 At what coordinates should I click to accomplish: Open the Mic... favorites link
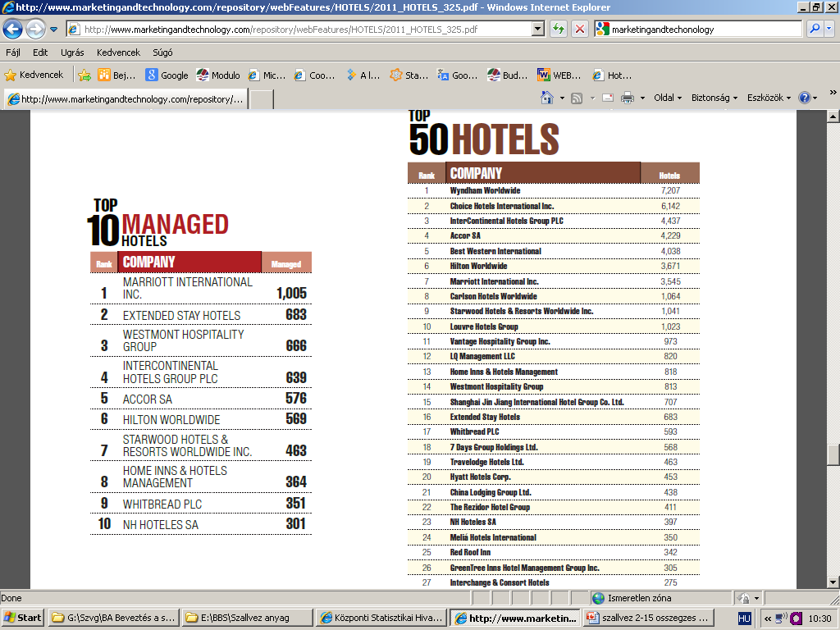(x=267, y=75)
